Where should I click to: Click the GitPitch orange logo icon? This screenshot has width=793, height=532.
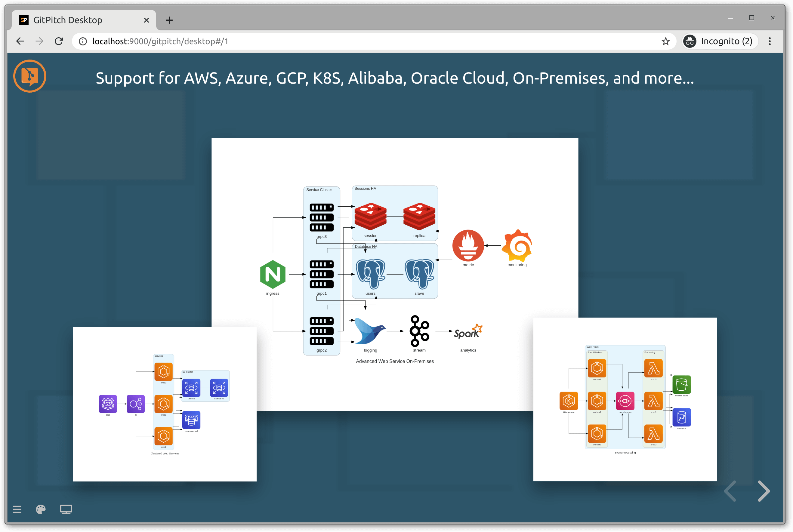30,76
